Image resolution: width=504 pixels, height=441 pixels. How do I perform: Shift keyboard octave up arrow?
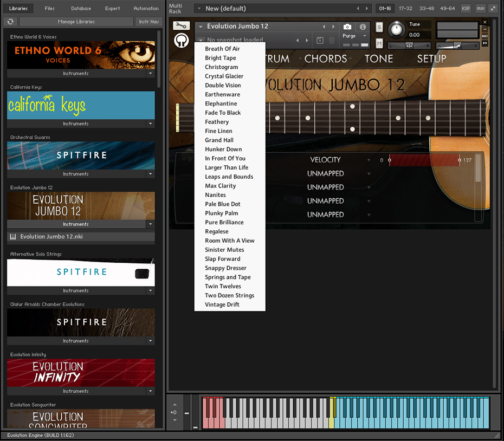click(175, 404)
